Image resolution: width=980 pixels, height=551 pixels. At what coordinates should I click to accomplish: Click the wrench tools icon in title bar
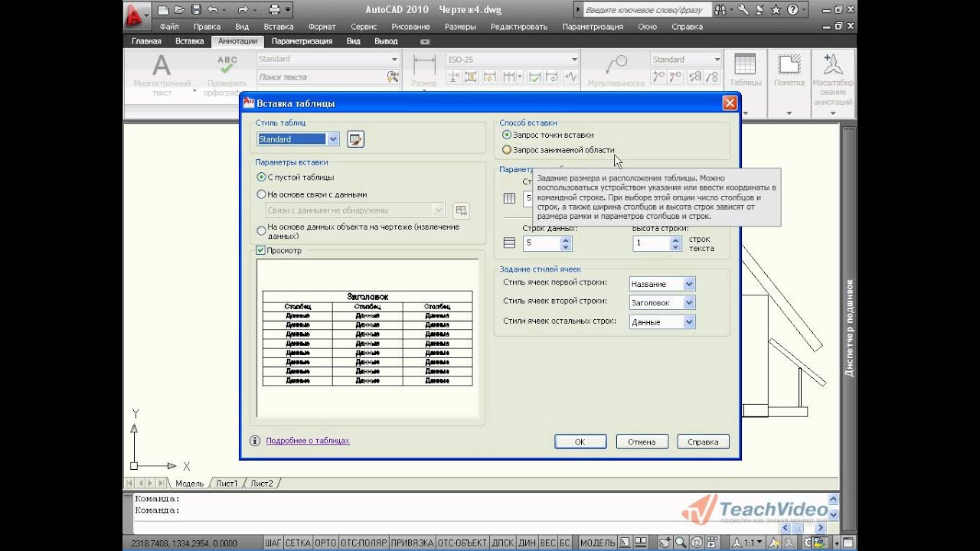[742, 10]
